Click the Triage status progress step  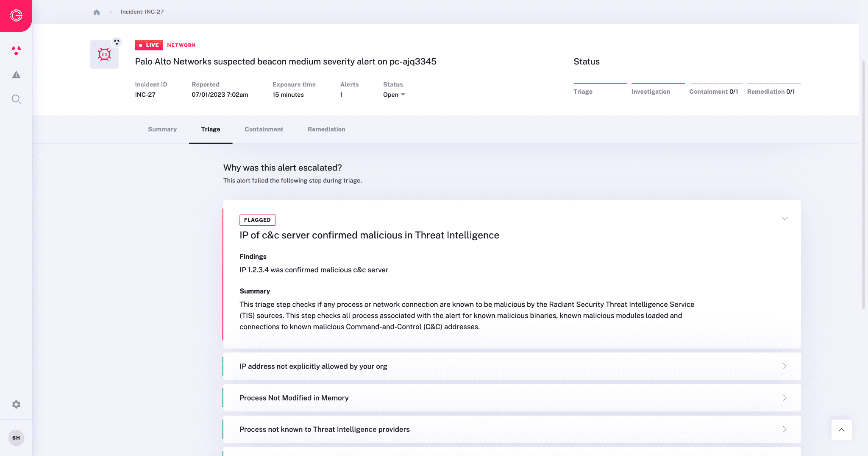(x=600, y=89)
